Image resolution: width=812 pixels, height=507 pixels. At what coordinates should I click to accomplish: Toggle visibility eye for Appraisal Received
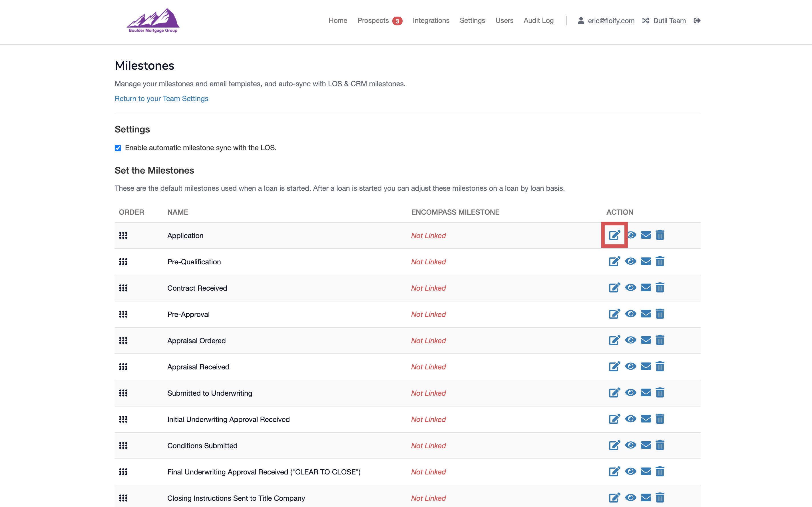(630, 366)
